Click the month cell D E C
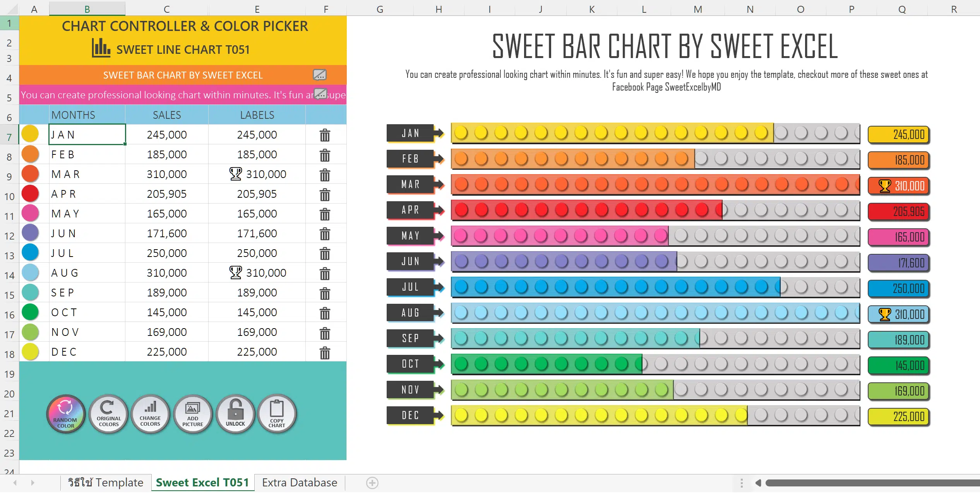This screenshot has height=493, width=980. [x=87, y=352]
